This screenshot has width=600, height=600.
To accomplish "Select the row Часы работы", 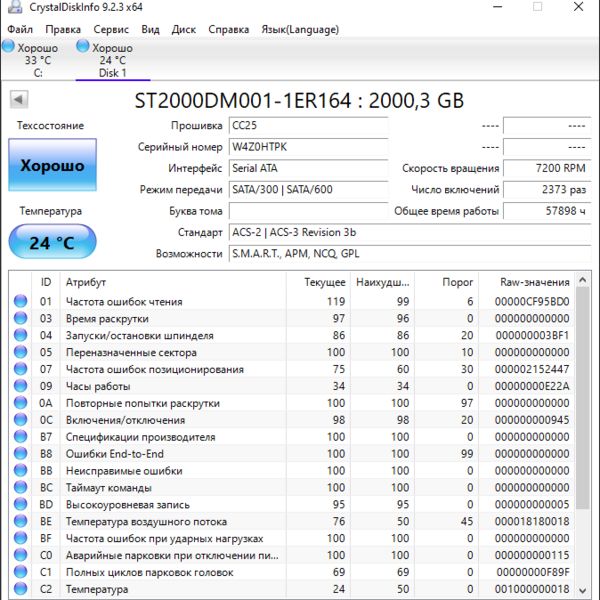I will tap(292, 386).
